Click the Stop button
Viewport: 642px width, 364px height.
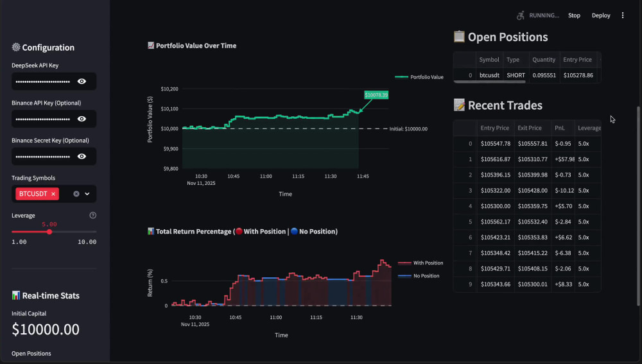[574, 15]
